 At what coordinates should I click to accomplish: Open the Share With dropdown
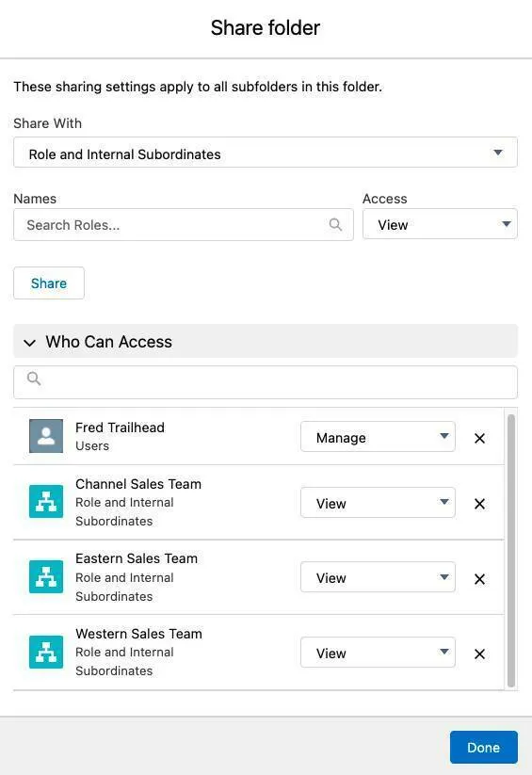click(x=266, y=153)
